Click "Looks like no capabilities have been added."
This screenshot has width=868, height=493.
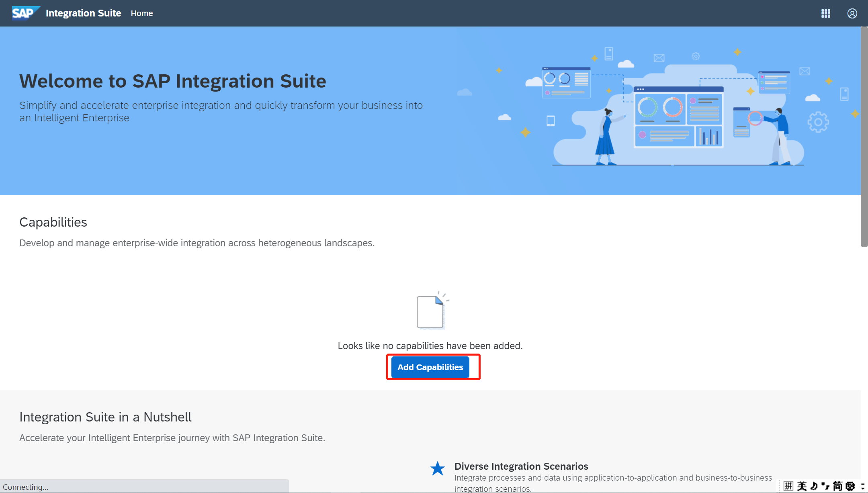[x=430, y=346]
